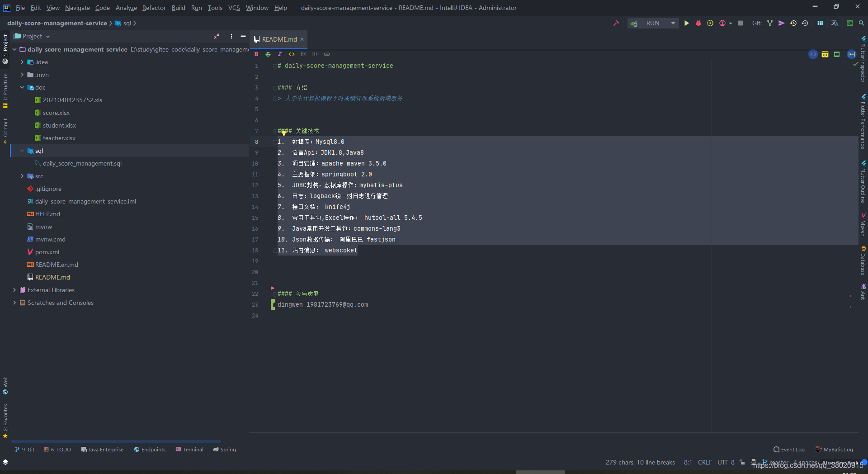Click the Git push arrow icon
Screen dimensions: 868x474
coord(781,23)
